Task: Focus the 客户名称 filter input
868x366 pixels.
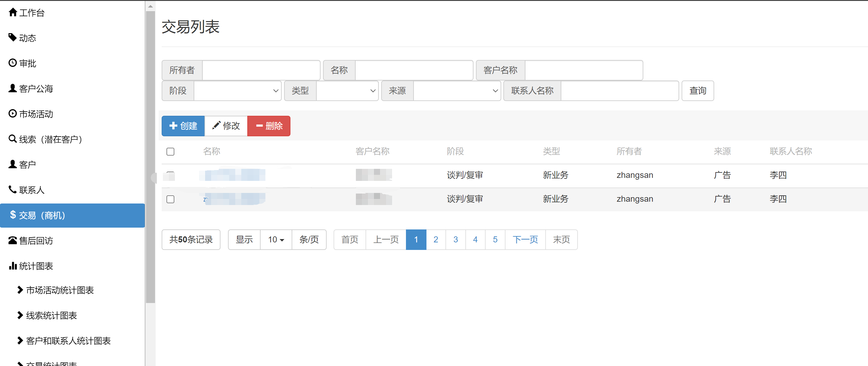Action: 584,70
